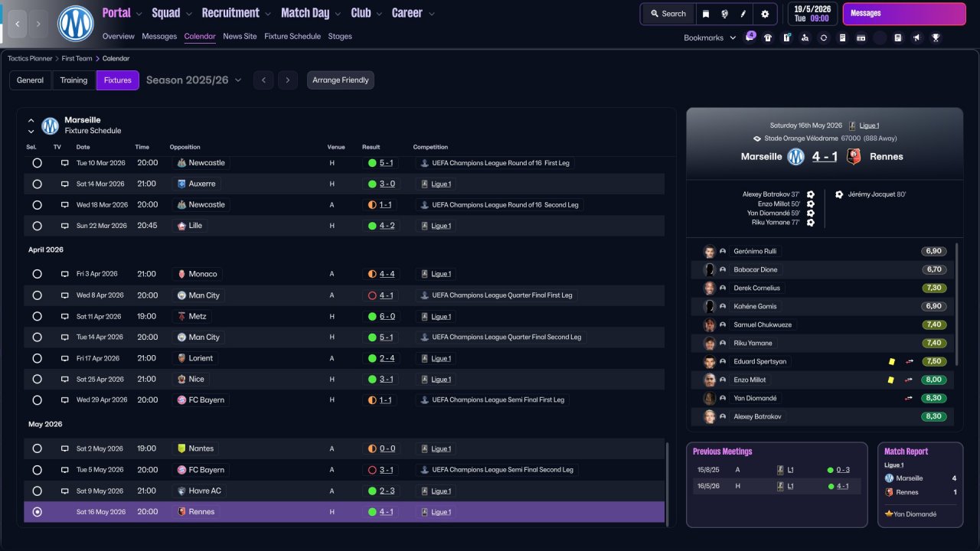Click the pencil edit icon in top bar

coord(743,14)
